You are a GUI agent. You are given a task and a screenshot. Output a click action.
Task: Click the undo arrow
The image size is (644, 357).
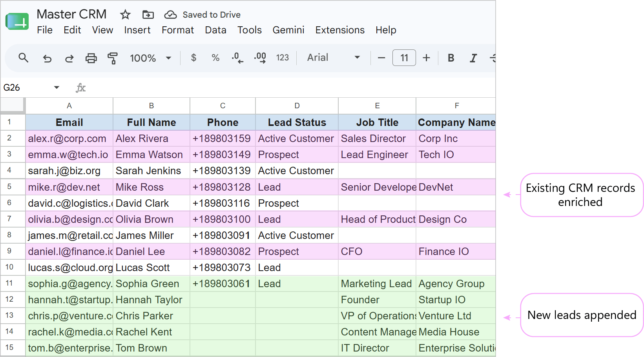click(x=47, y=58)
